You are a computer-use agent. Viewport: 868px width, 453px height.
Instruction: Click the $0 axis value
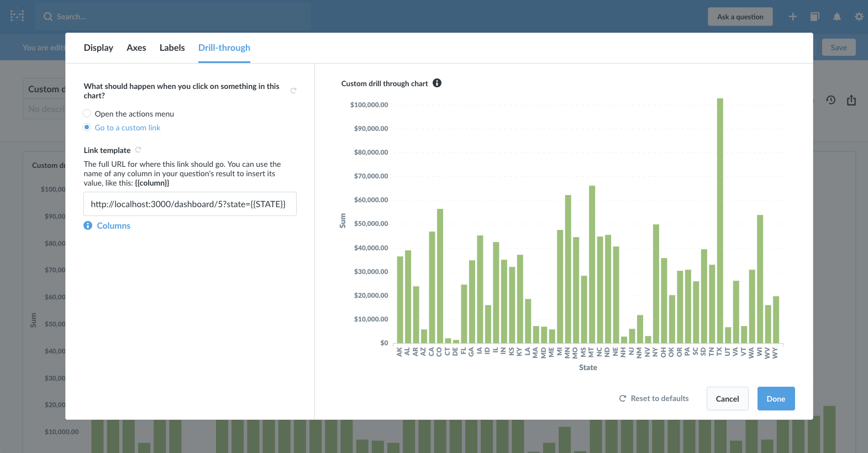pyautogui.click(x=384, y=343)
